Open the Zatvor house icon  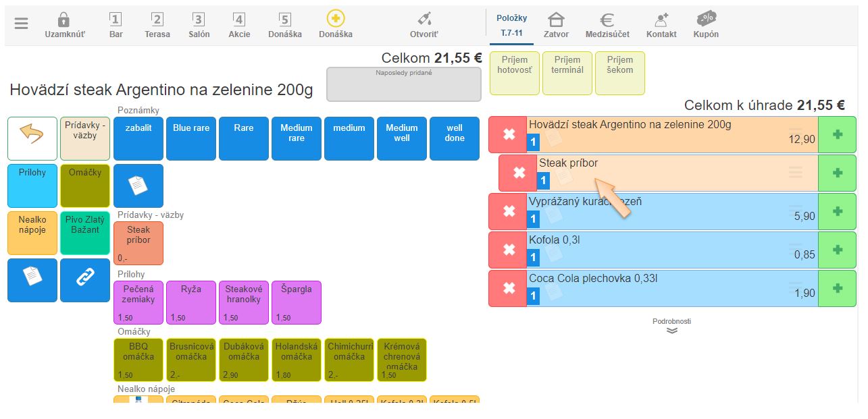(x=556, y=20)
